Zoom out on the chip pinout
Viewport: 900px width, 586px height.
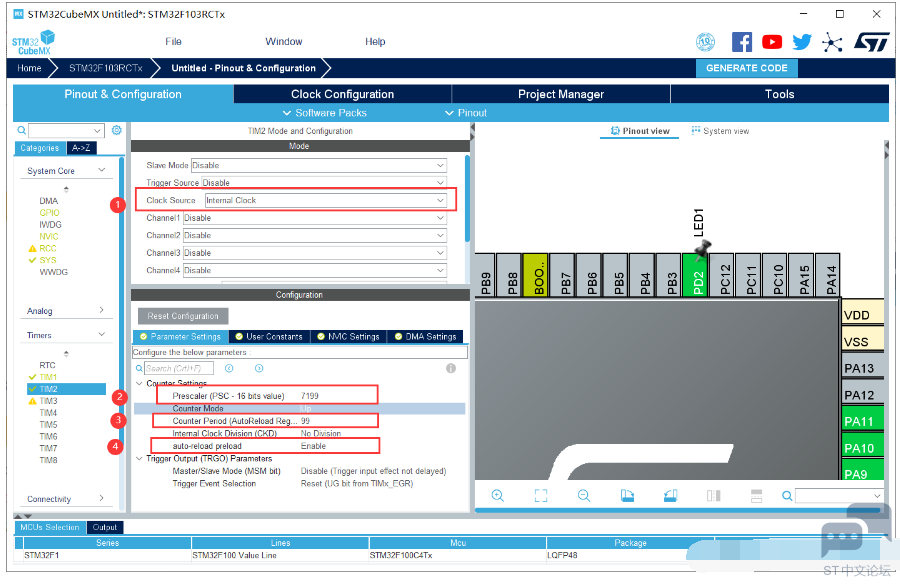(x=584, y=495)
